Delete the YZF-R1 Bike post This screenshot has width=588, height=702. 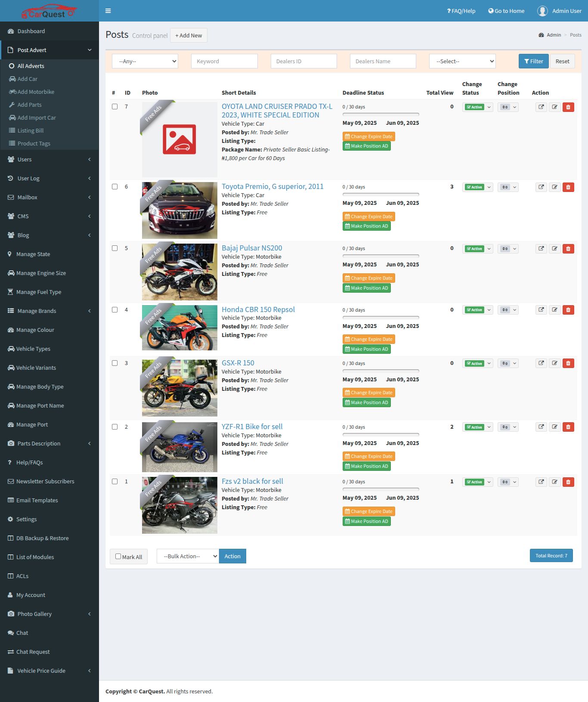coord(568,427)
